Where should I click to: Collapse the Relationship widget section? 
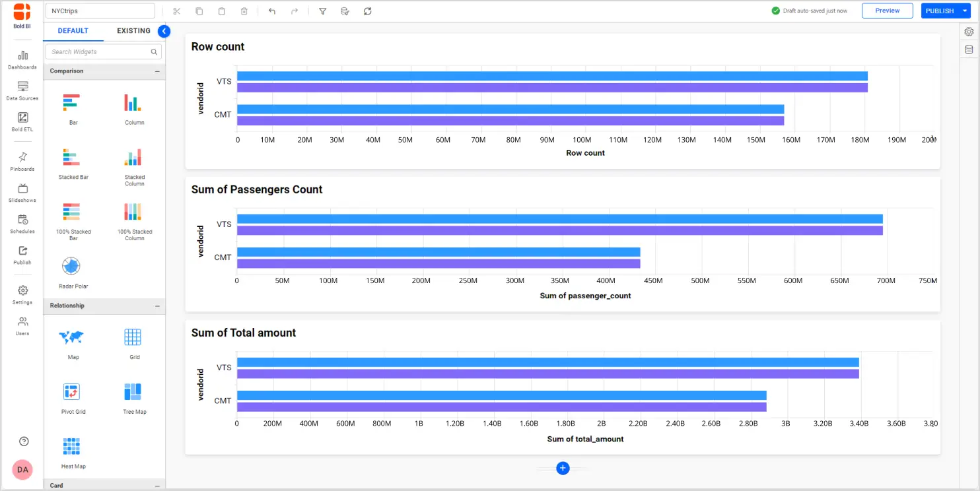click(157, 306)
